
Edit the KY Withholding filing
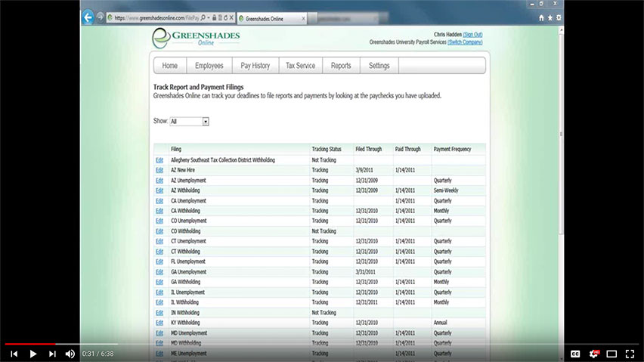(x=159, y=323)
